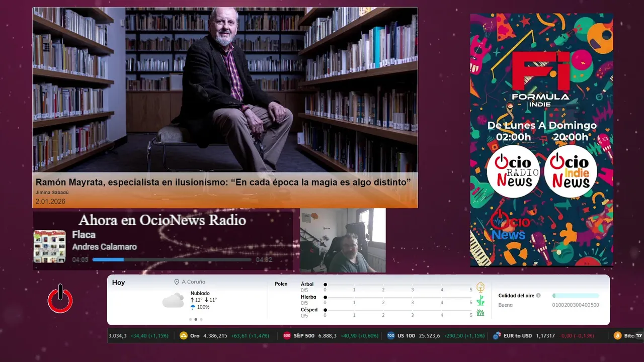Click the EUR to USD flag icon
The width and height of the screenshot is (644, 362).
point(497,336)
